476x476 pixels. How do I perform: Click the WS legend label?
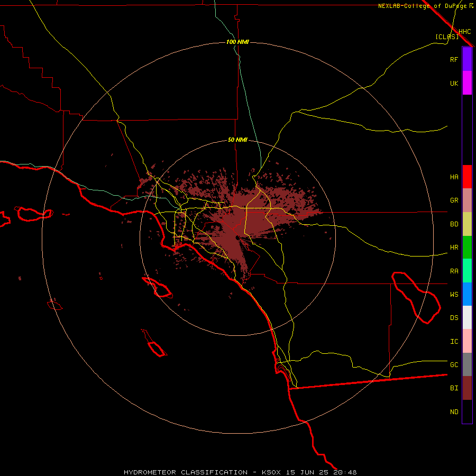point(454,295)
